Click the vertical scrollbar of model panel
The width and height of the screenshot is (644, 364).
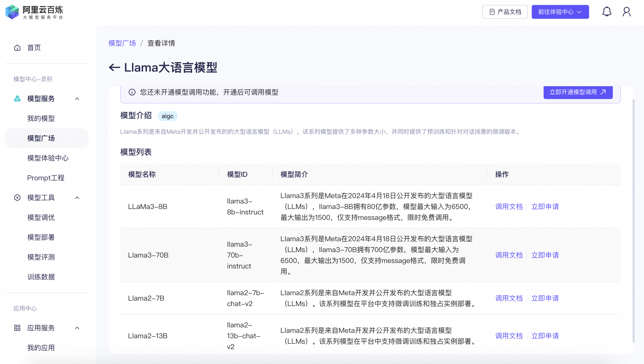634,220
